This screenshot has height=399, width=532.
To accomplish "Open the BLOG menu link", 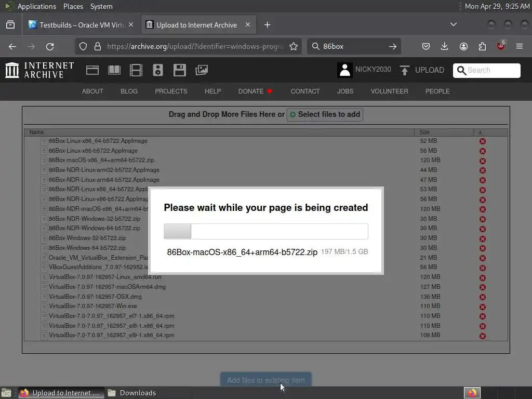I will point(129,91).
